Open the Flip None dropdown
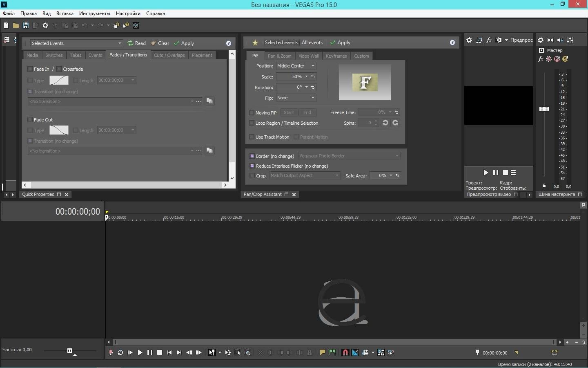This screenshot has height=368, width=588. click(x=296, y=98)
